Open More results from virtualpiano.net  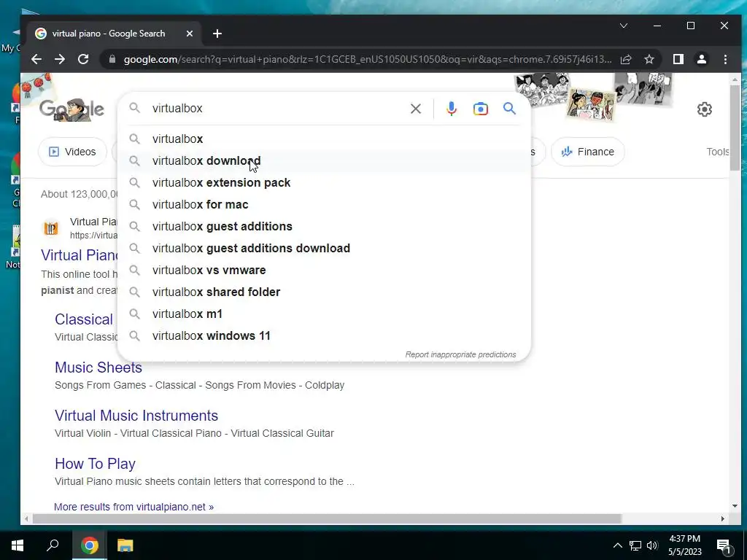tap(134, 507)
